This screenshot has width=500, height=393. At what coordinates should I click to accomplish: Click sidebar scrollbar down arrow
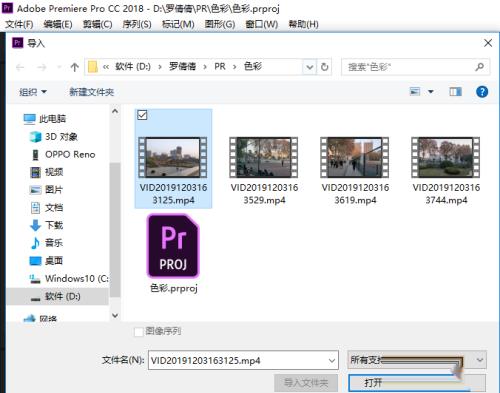115,315
